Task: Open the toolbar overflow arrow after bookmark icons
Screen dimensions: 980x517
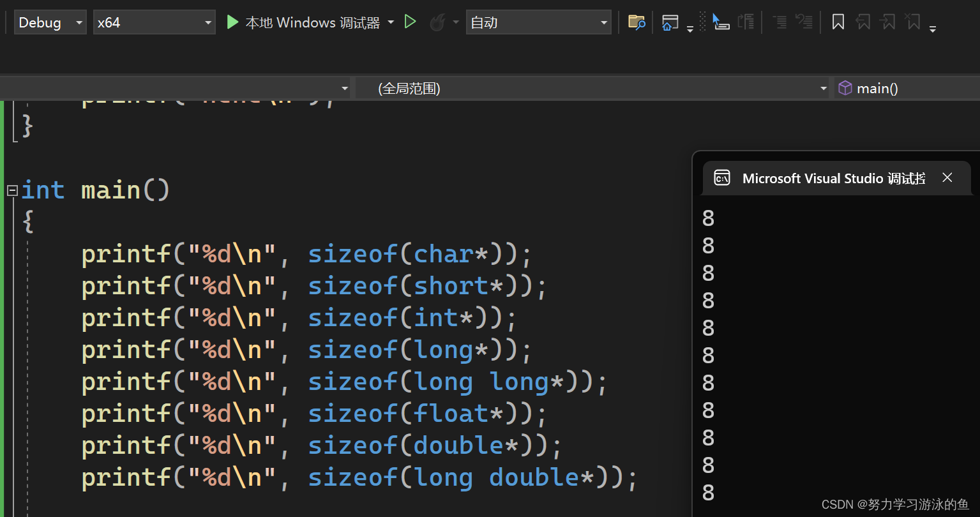Action: click(933, 29)
